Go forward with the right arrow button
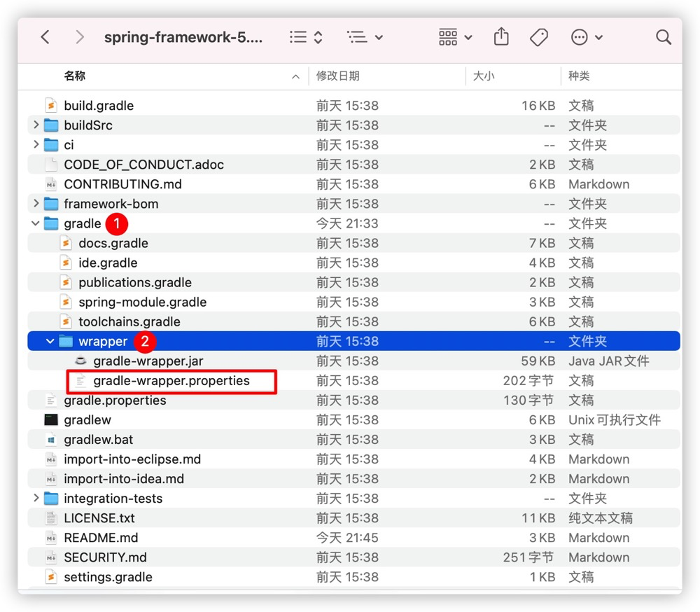This screenshot has height=612, width=700. coord(80,37)
